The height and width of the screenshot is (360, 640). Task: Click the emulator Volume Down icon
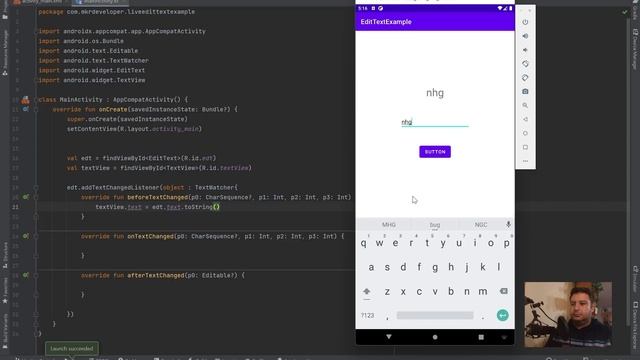[525, 50]
